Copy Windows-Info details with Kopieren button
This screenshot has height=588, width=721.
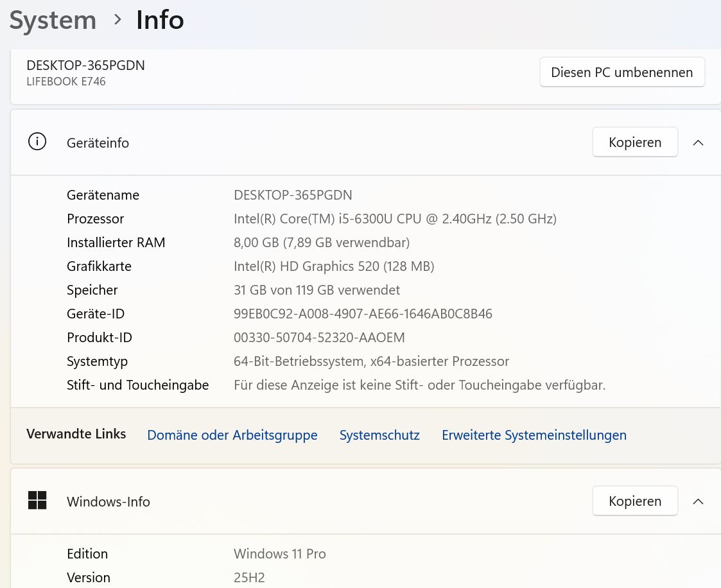[635, 501]
